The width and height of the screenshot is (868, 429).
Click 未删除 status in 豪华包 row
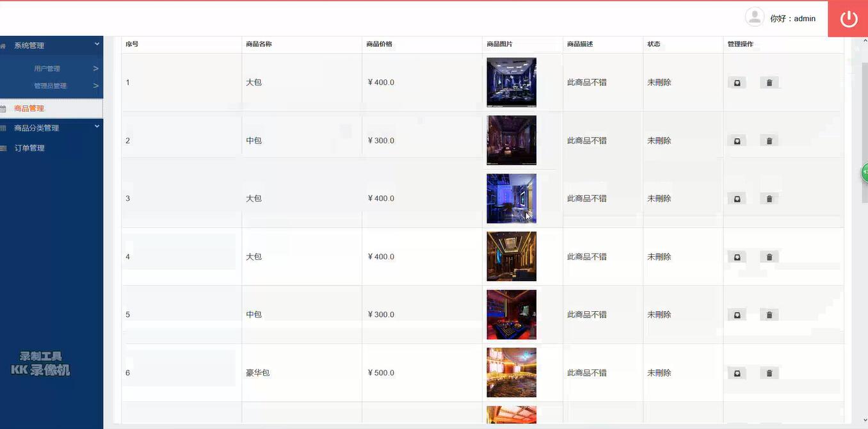(x=659, y=373)
